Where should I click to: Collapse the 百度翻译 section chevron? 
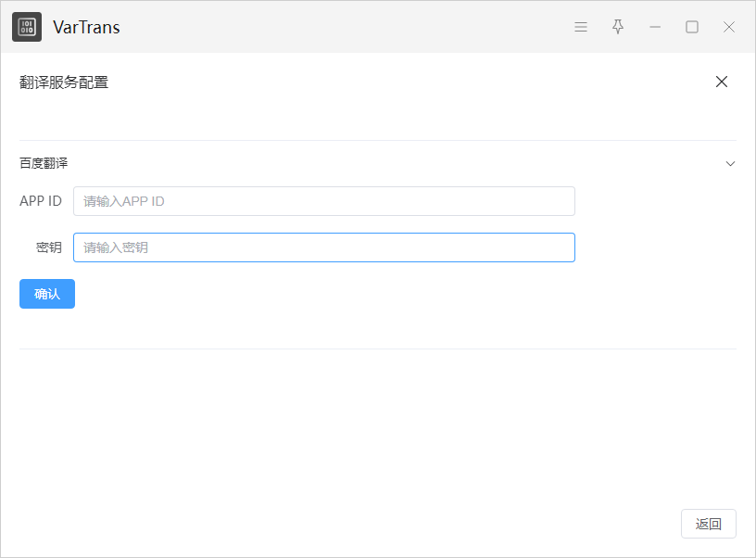coord(730,163)
